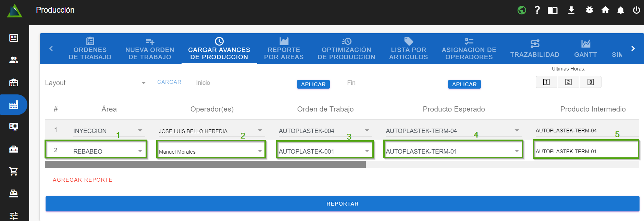This screenshot has width=644, height=221.
Task: Click AGREGAR REPORTE link
Action: click(83, 180)
